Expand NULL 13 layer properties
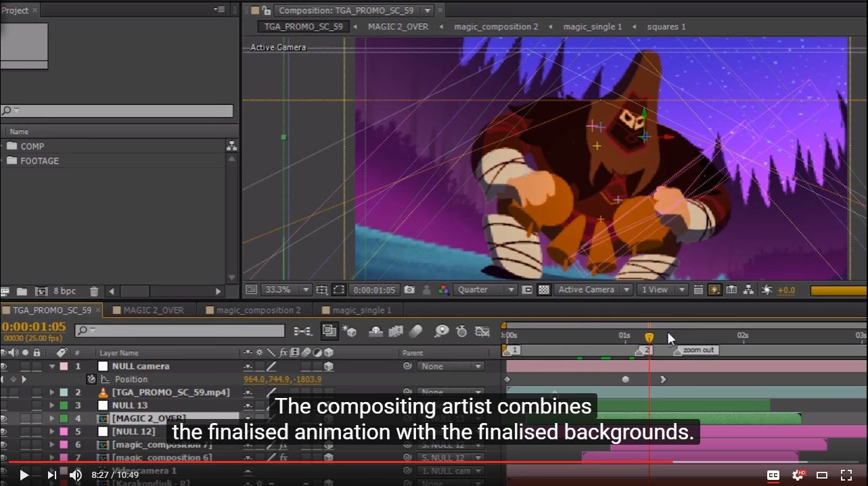Image resolution: width=868 pixels, height=486 pixels. pyautogui.click(x=52, y=405)
